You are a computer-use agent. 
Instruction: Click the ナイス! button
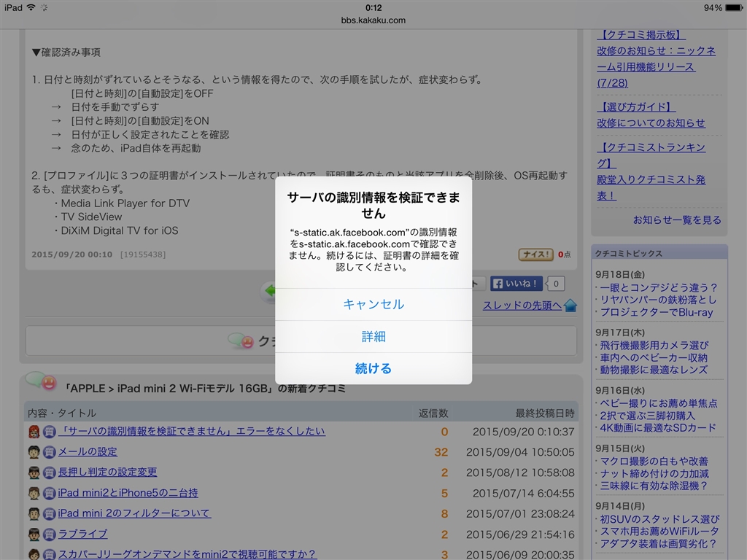[x=536, y=254]
